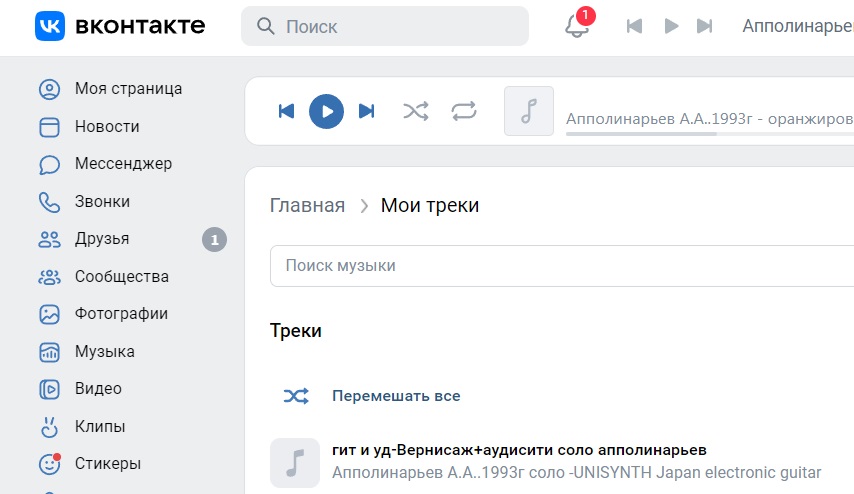
Task: Skip to next track in the player
Action: [x=367, y=111]
